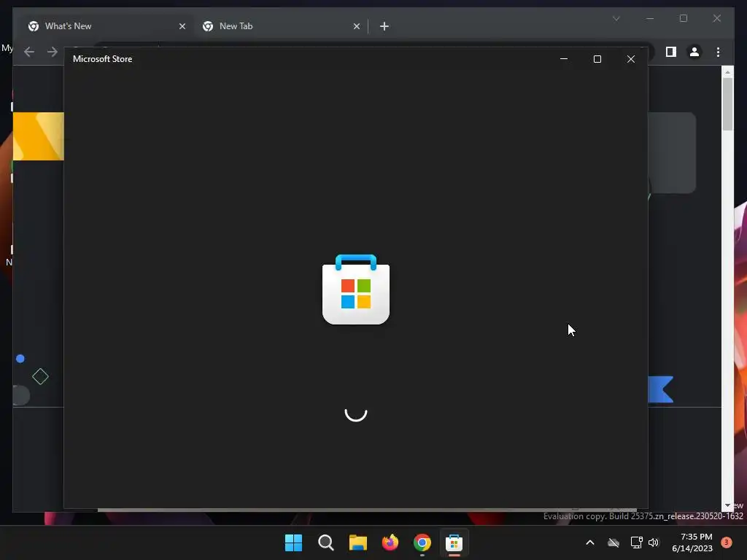The width and height of the screenshot is (747, 560).
Task: Show hidden system tray icons chevron
Action: click(589, 542)
